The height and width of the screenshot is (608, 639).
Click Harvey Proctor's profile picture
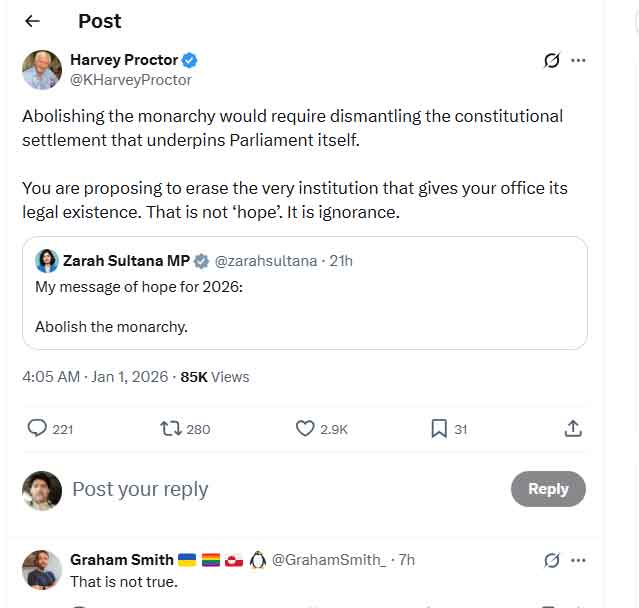click(x=42, y=69)
